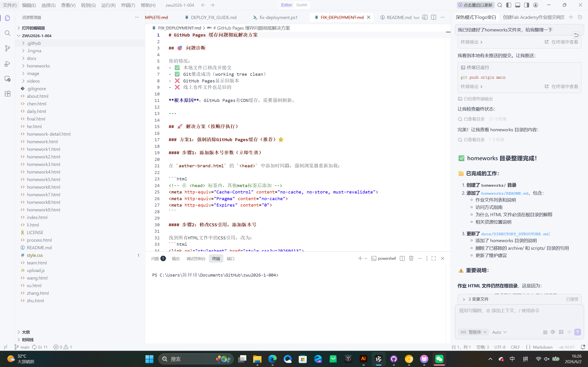The image size is (588, 367).
Task: Click 在终端中查看 under git push command
Action: 561,86
